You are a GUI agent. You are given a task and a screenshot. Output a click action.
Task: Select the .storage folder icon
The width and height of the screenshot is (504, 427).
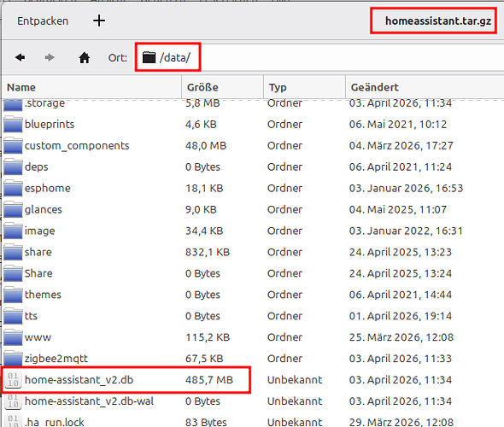[x=13, y=105]
